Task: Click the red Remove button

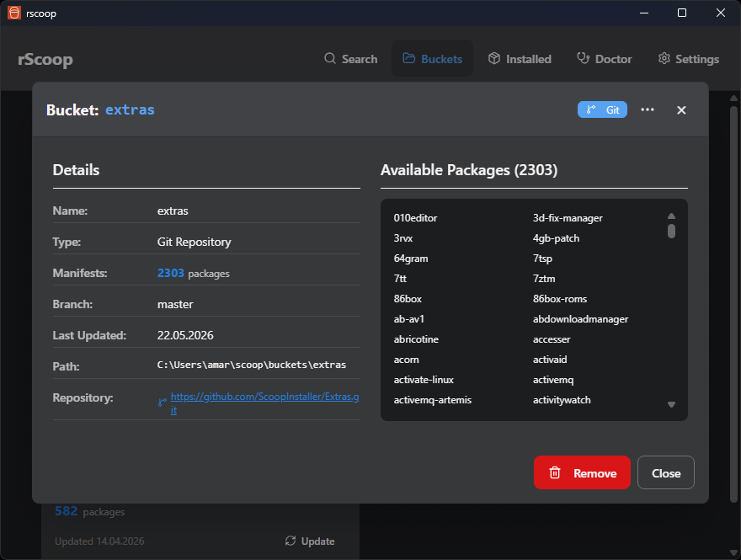Action: (582, 472)
